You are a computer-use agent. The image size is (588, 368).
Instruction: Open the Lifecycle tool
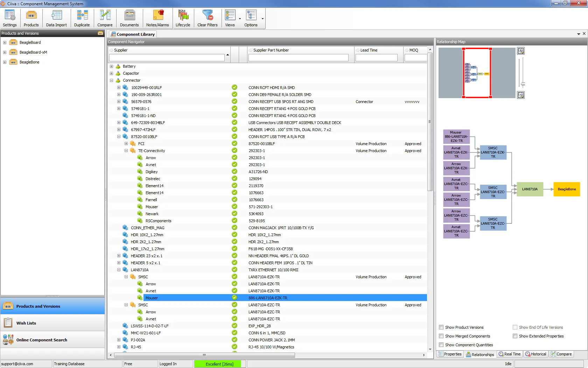tap(183, 18)
